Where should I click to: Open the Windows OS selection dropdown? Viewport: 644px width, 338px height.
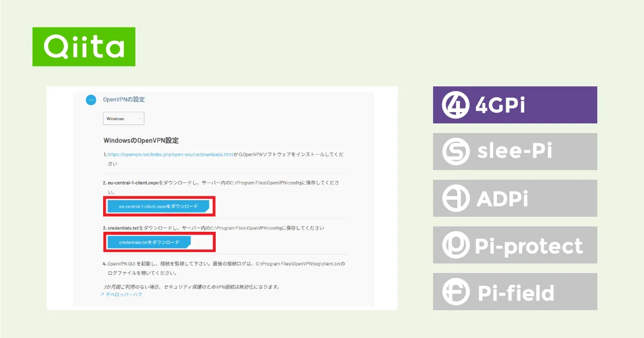(x=123, y=119)
